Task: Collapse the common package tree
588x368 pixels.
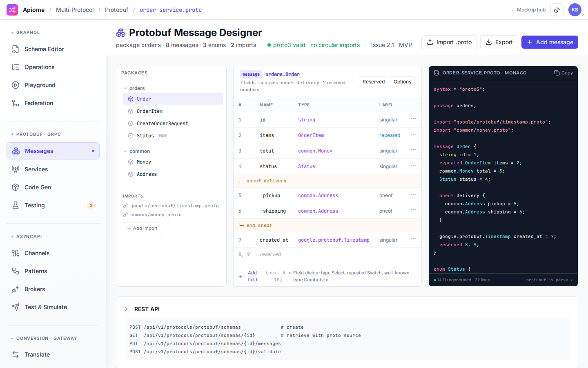Action: (125, 151)
